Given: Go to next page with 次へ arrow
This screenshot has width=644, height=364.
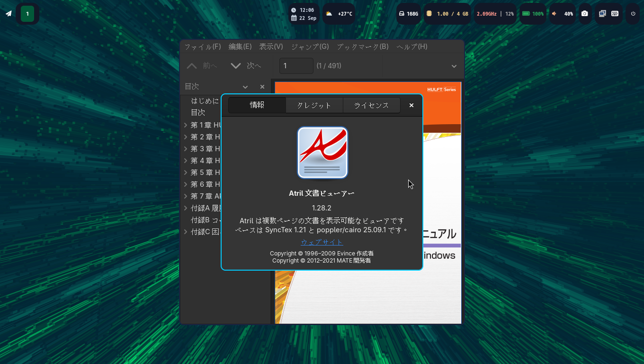Looking at the screenshot, I should click(x=246, y=66).
